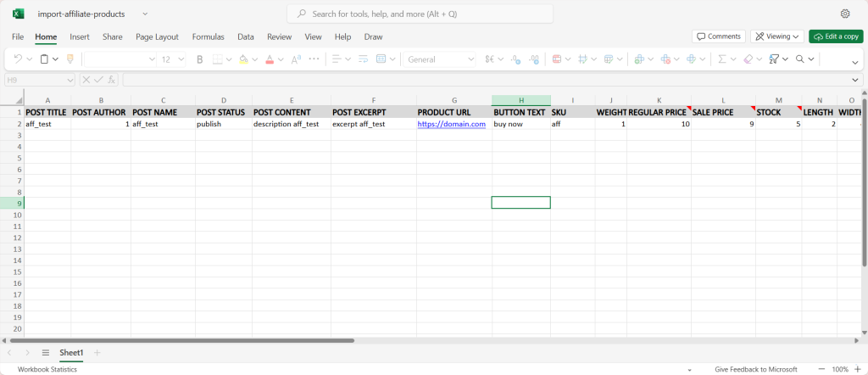Viewport: 868px width, 375px height.
Task: Open the Settings gear icon
Action: tap(845, 14)
